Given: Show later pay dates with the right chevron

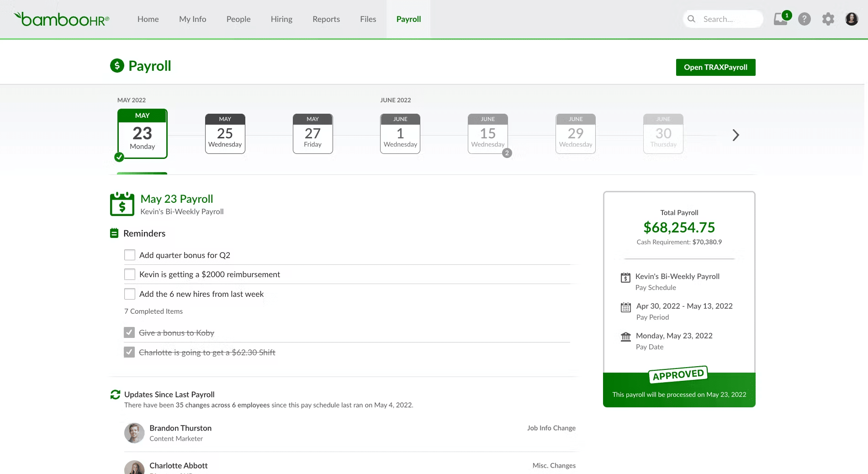Looking at the screenshot, I should (736, 135).
